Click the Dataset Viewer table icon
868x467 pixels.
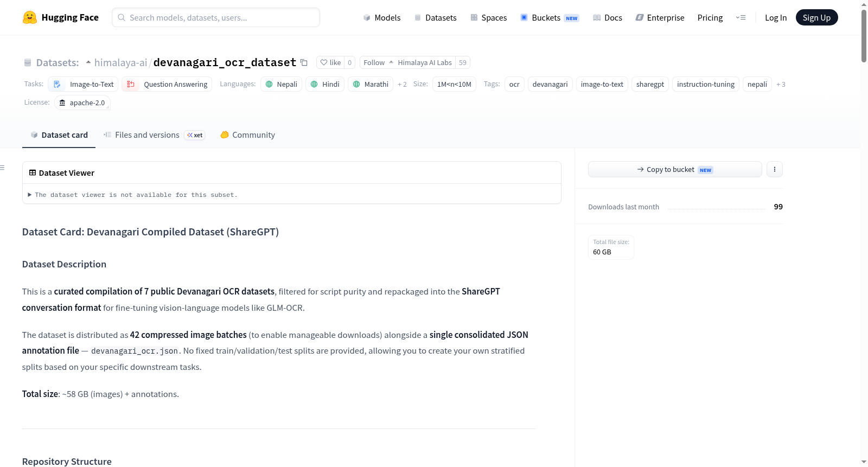[x=33, y=172]
